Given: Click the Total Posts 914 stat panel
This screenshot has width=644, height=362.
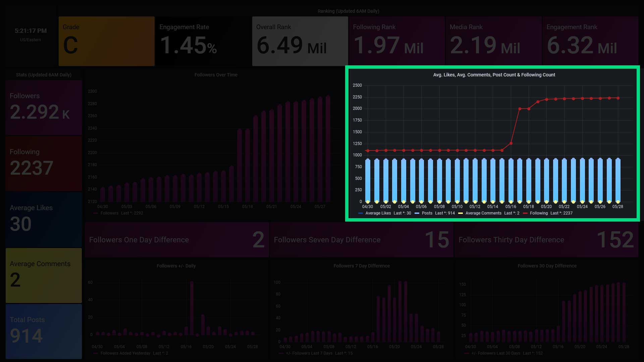Looking at the screenshot, I should (x=44, y=331).
